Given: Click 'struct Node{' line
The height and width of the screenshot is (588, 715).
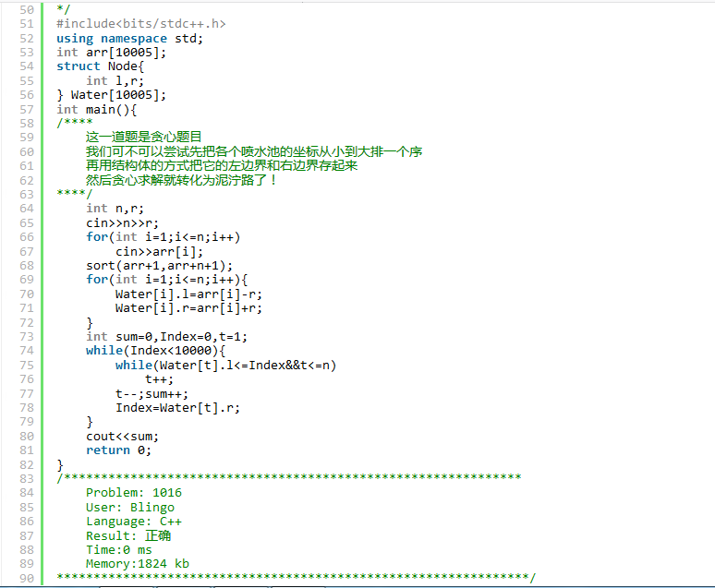Looking at the screenshot, I should (x=101, y=66).
